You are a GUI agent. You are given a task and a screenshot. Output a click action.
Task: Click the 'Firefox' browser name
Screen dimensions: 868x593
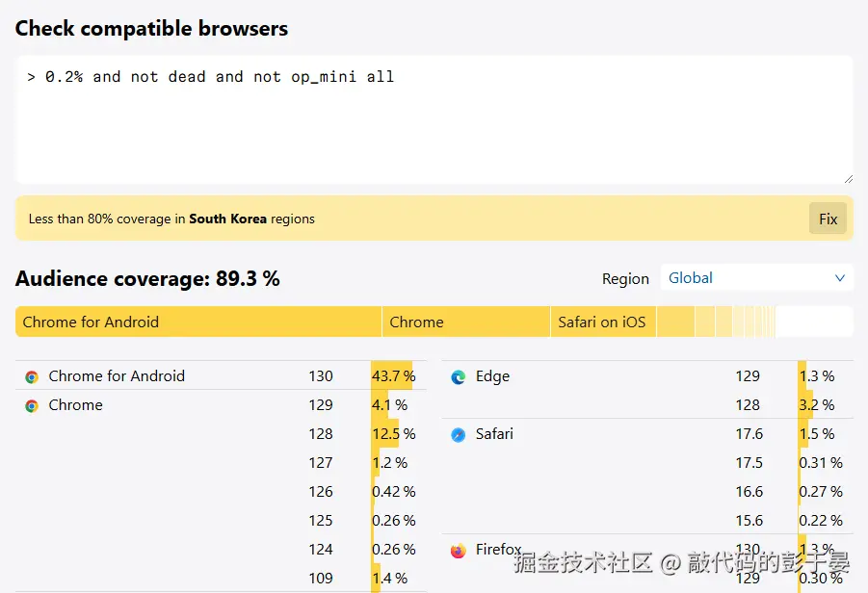pyautogui.click(x=499, y=550)
